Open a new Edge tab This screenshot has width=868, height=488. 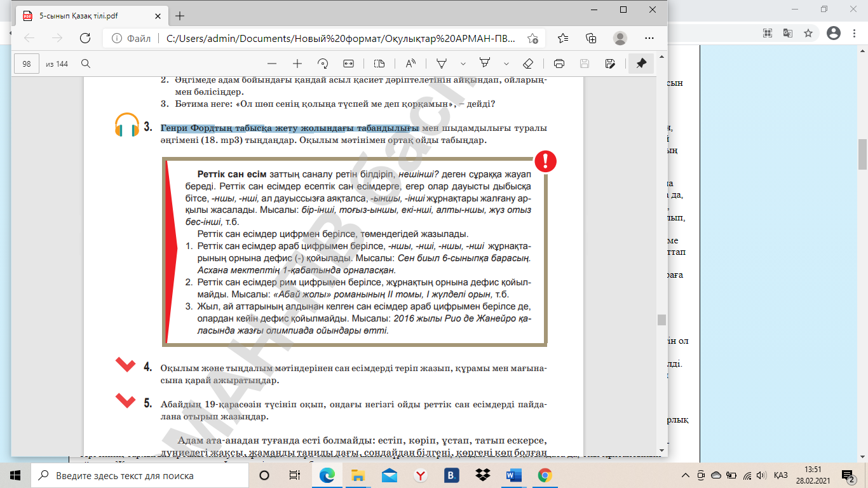click(x=180, y=16)
